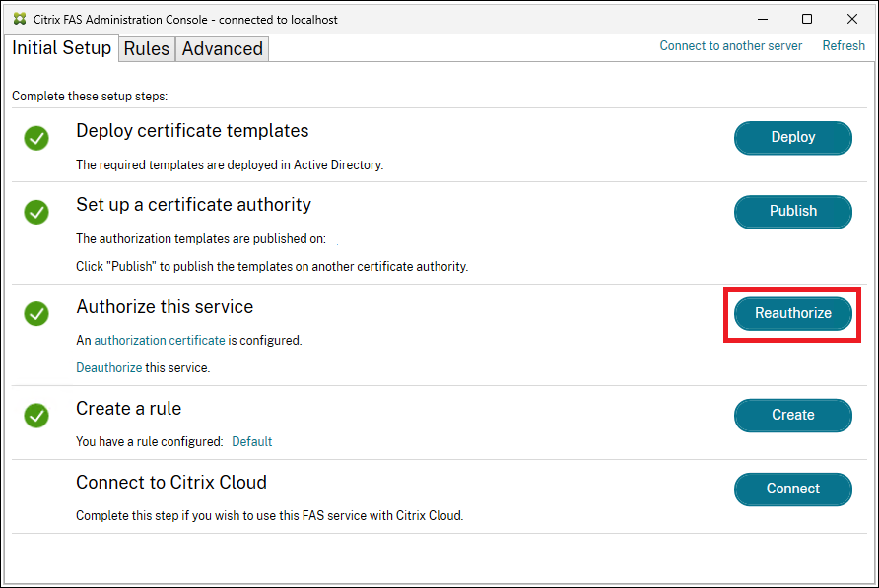Click Connect to link Citrix Cloud

pyautogui.click(x=792, y=489)
